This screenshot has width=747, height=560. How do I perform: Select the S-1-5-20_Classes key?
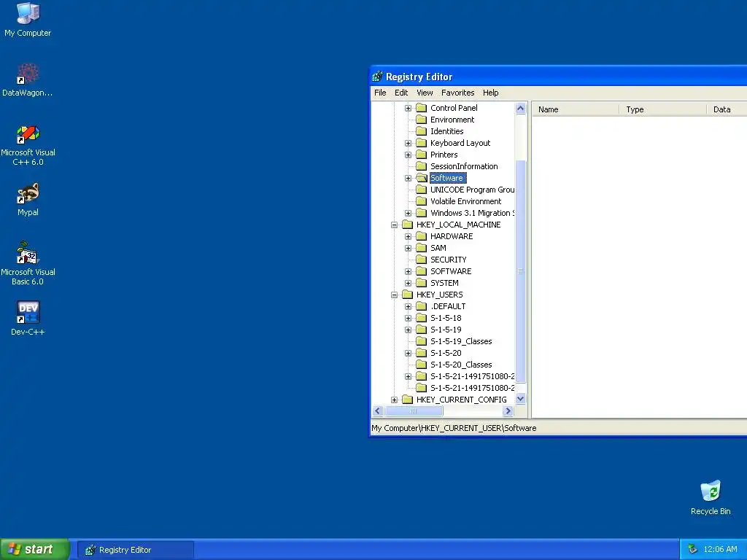[461, 365]
